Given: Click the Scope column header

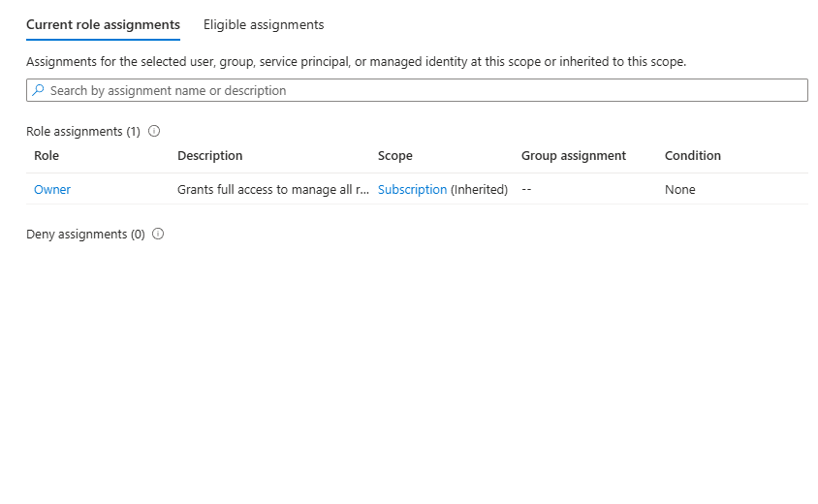Looking at the screenshot, I should point(394,155).
